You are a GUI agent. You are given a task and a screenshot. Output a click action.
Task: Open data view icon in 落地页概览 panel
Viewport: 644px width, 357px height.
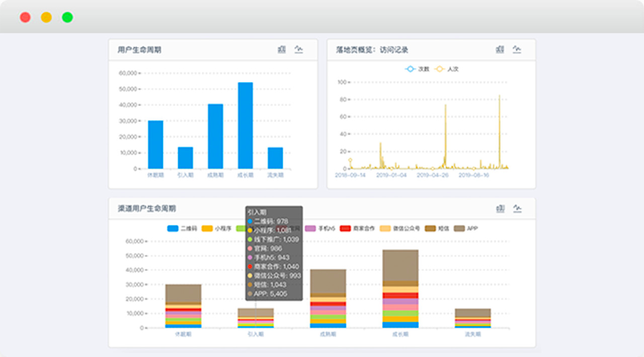pos(500,49)
